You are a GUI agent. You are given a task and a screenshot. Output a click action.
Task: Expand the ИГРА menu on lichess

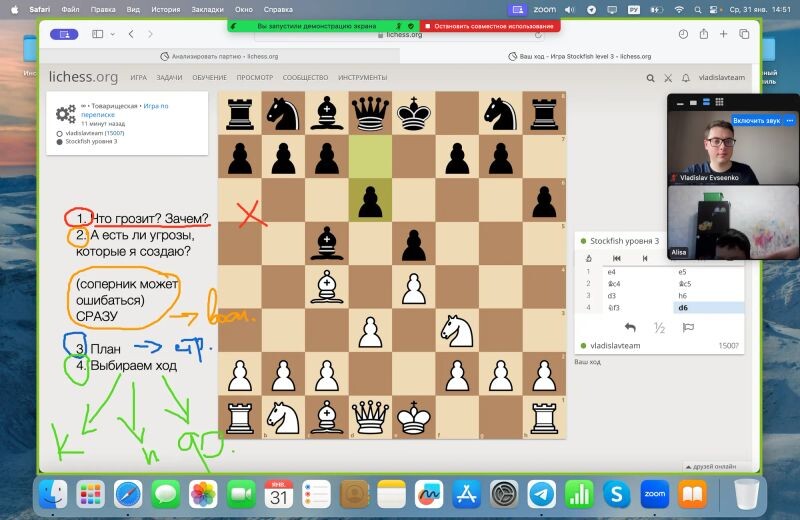(138, 77)
